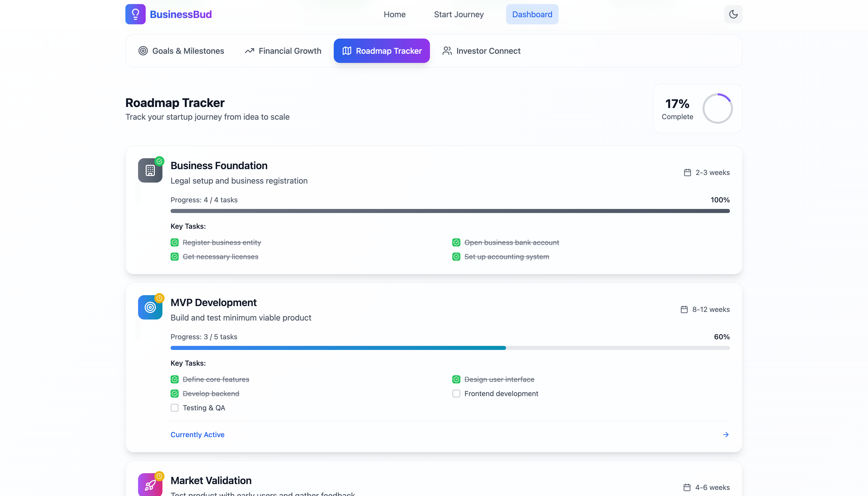This screenshot has width=868, height=496.
Task: Toggle dark mode moon icon
Action: (733, 14)
